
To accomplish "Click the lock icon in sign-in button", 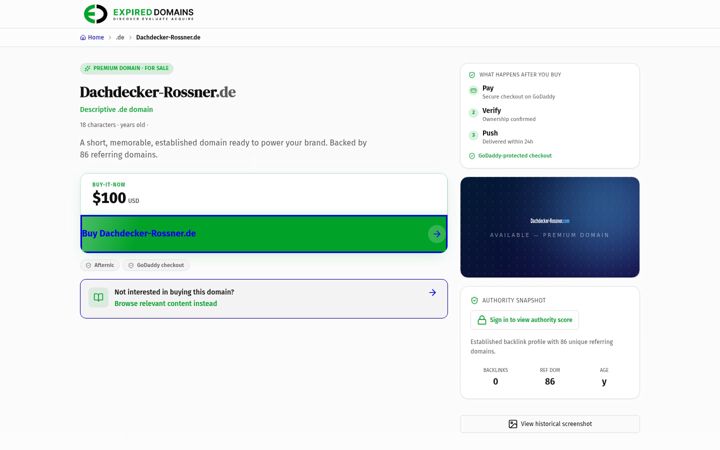I will (482, 320).
